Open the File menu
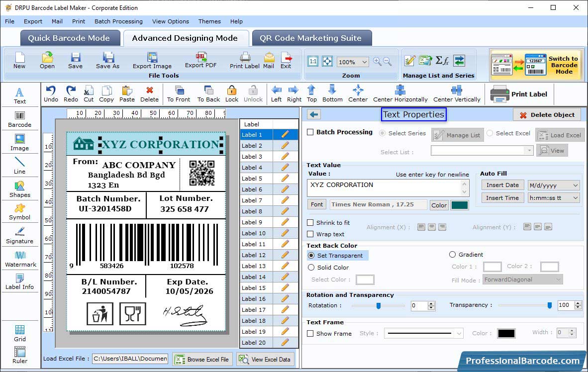This screenshot has width=588, height=372. (10, 21)
